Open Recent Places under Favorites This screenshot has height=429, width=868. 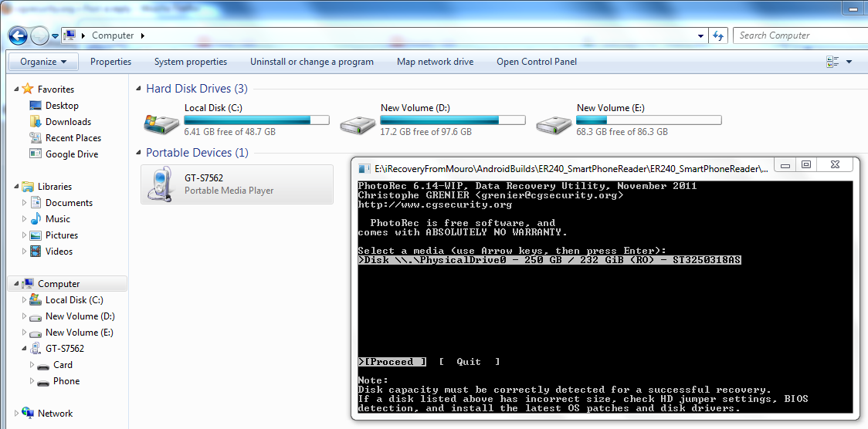pyautogui.click(x=73, y=137)
